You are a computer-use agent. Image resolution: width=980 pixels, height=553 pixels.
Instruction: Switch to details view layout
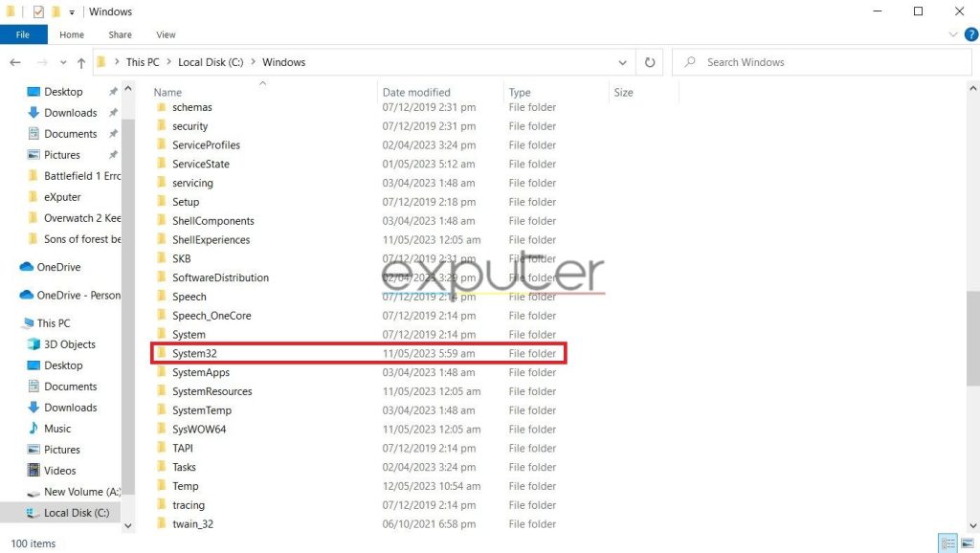(x=947, y=542)
